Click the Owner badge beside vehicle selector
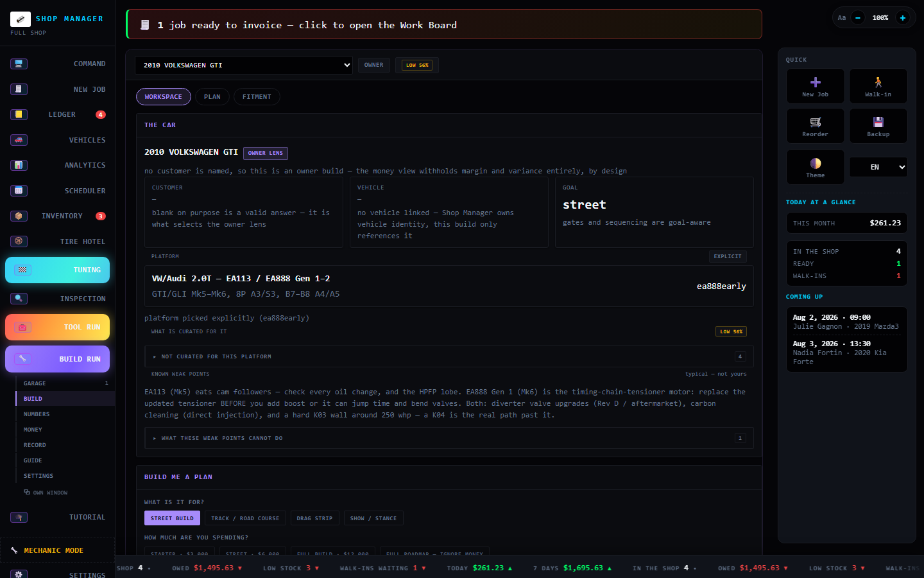Viewport: 924px width, 578px height. point(374,65)
